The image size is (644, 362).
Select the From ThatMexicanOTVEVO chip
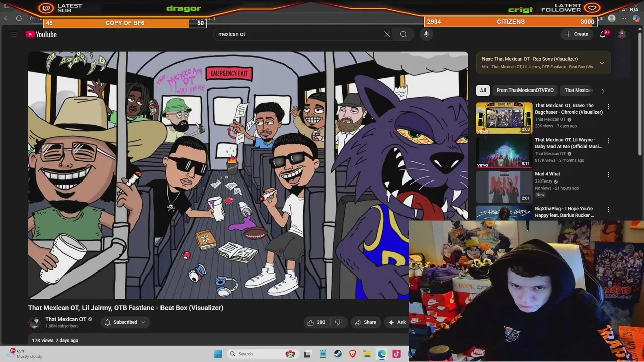[525, 90]
